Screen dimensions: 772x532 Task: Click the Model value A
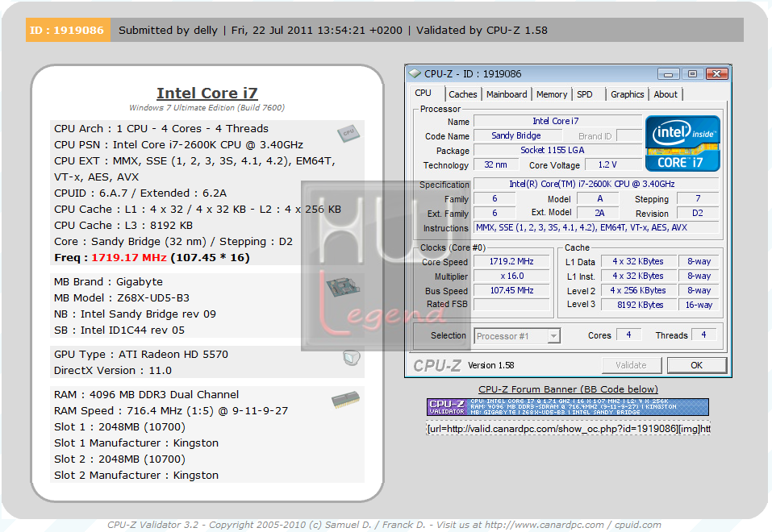point(599,198)
